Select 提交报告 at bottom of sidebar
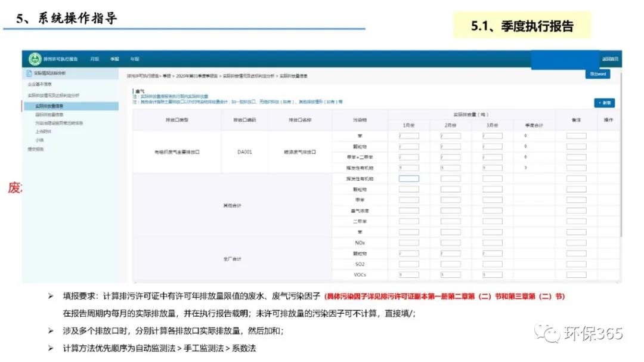 36,149
